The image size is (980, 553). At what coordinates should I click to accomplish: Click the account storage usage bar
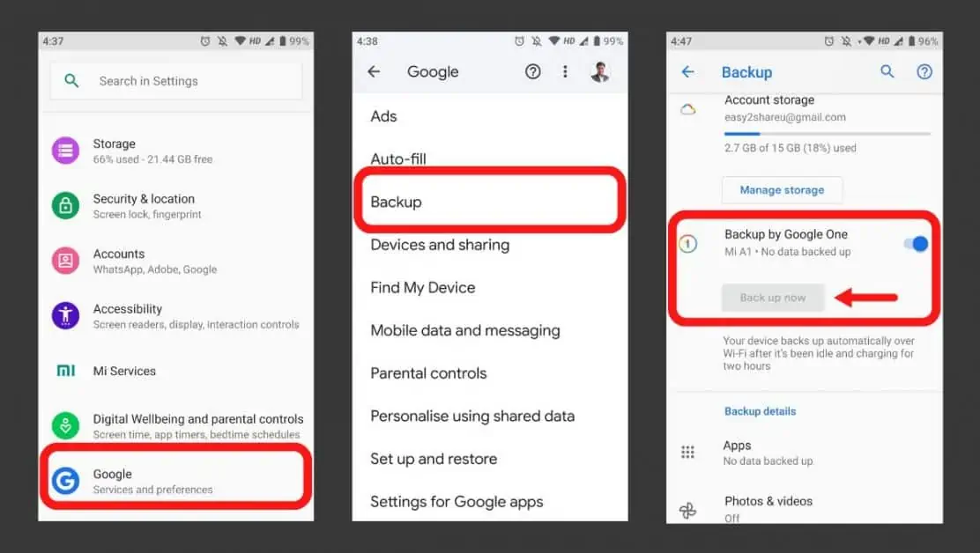tap(827, 134)
